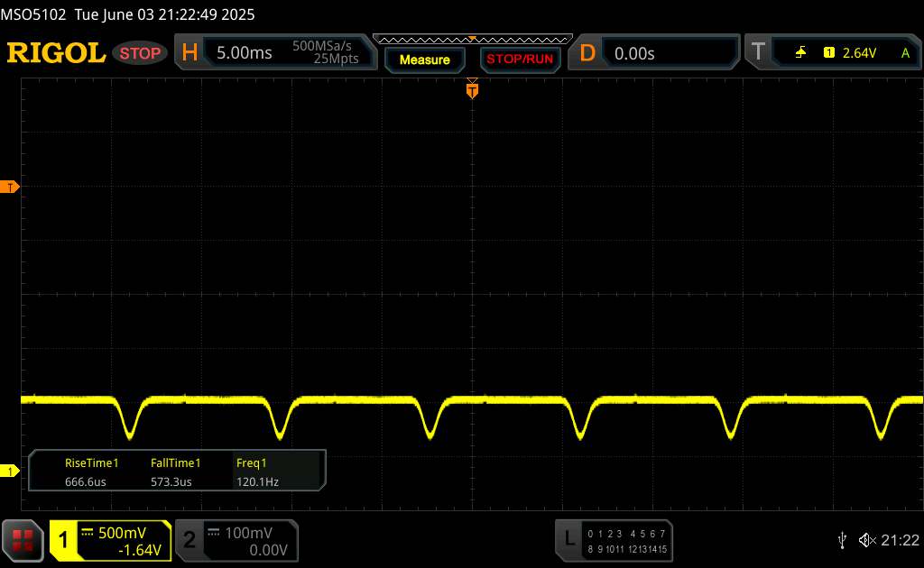Image resolution: width=924 pixels, height=568 pixels.
Task: Click the 666.6us rise time value
Action: coord(86,481)
